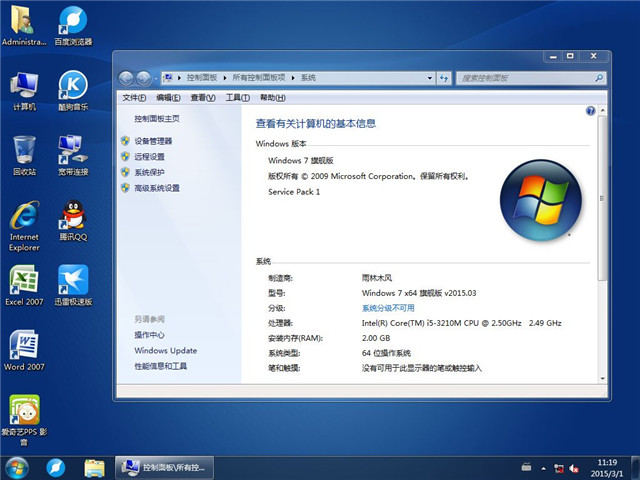Click the 系统 breadcrumb segment
The height and width of the screenshot is (480, 640).
[x=308, y=78]
